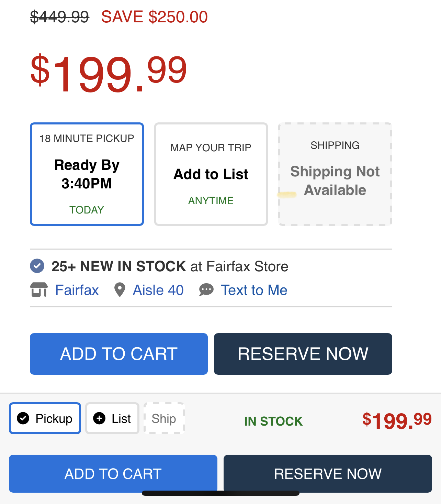Click the dark RESERVE NOW button

[x=303, y=353]
